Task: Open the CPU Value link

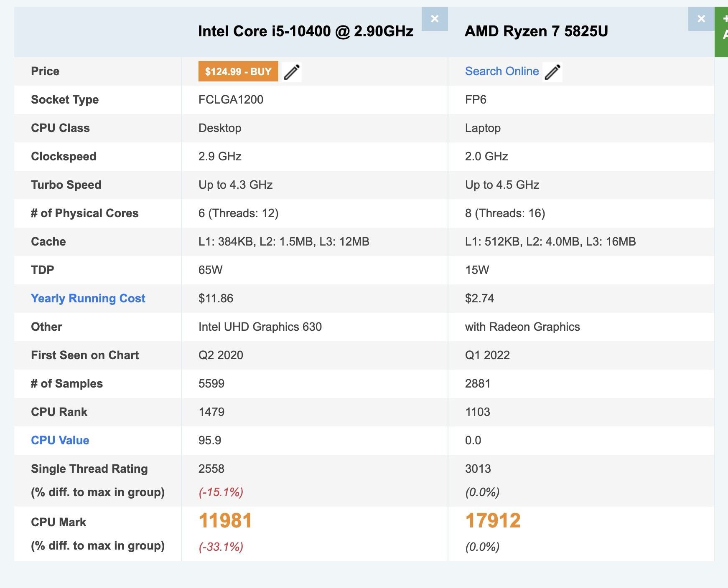Action: (x=60, y=440)
